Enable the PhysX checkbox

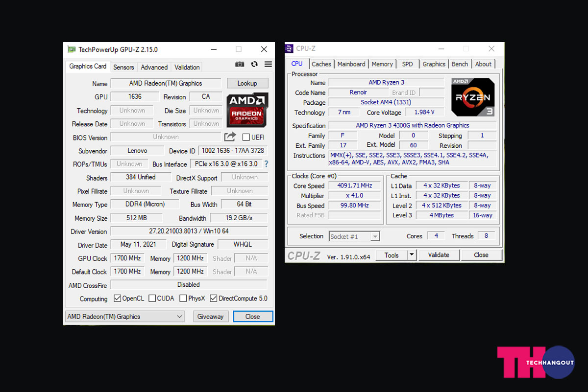(x=183, y=298)
